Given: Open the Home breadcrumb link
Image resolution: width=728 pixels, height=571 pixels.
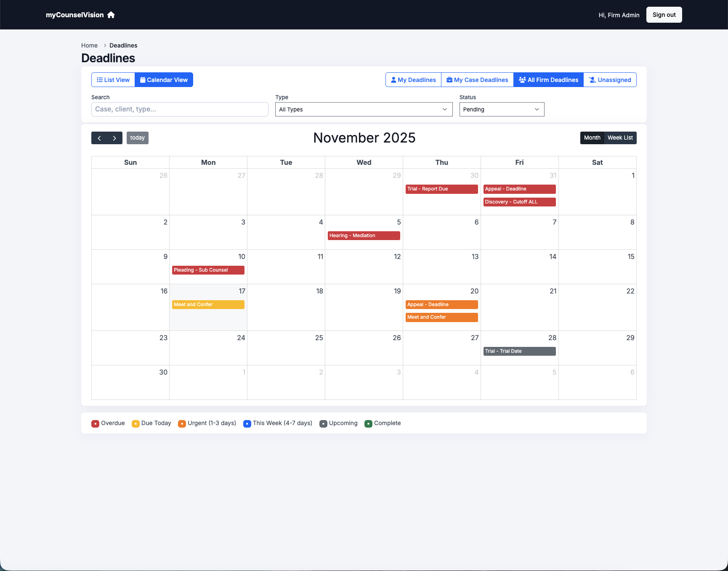Looking at the screenshot, I should tap(89, 45).
